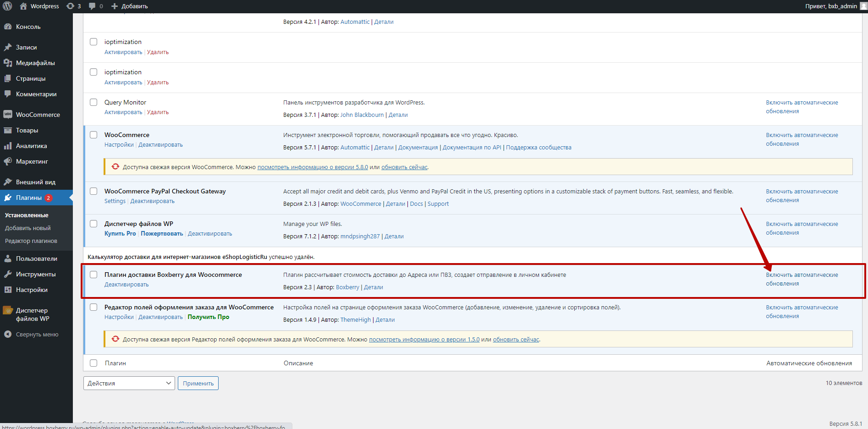Select the Query Monitor checkbox

click(93, 102)
